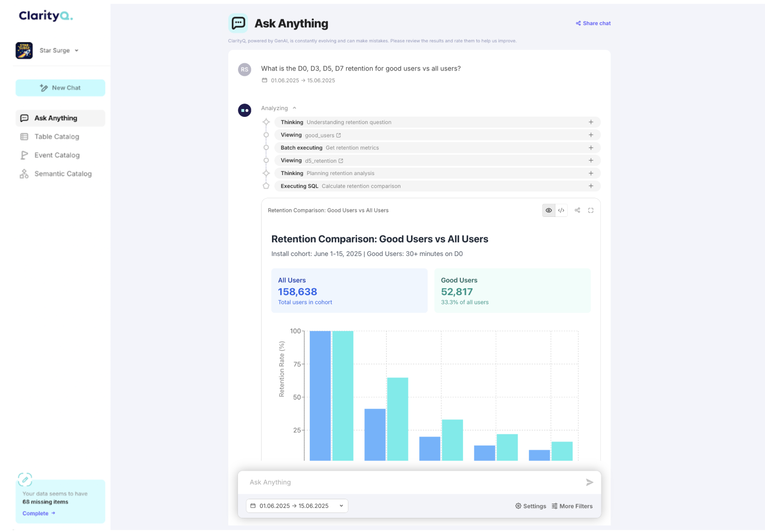The image size is (765, 532).
Task: Switch to the code view icon
Action: tap(561, 211)
